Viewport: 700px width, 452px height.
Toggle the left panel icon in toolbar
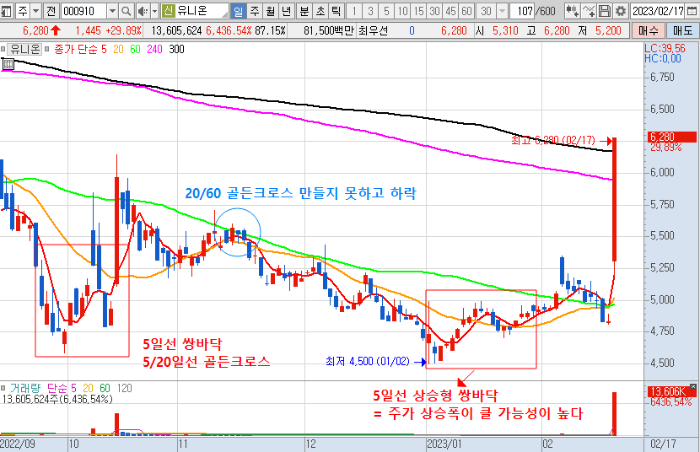click(6, 11)
